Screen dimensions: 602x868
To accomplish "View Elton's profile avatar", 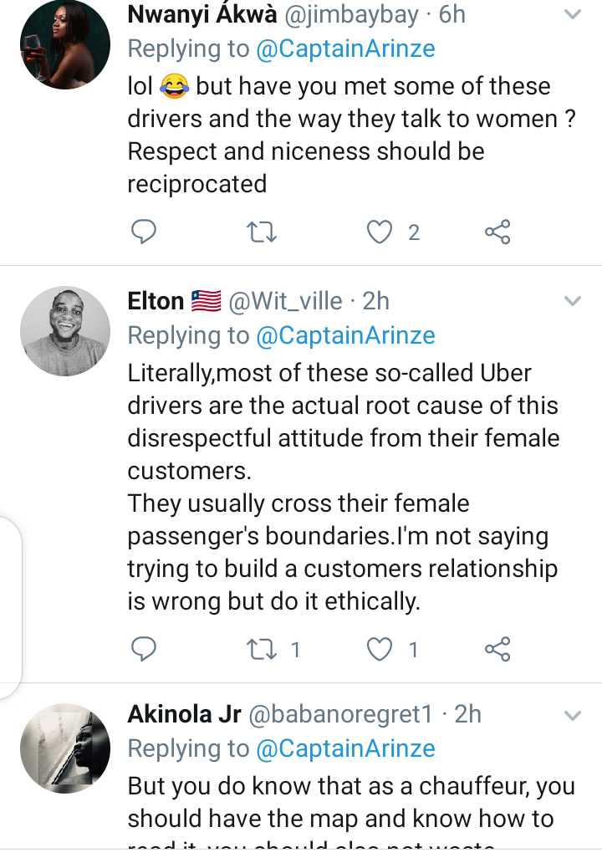I will 65,331.
